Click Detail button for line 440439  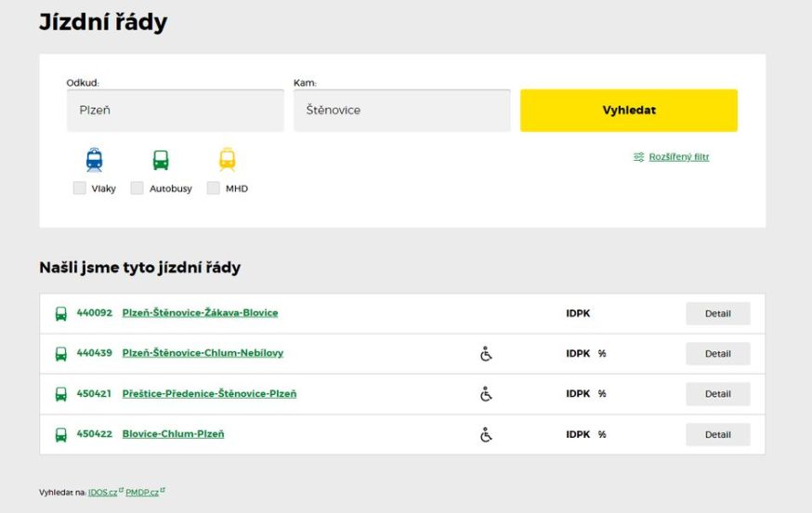coord(718,354)
